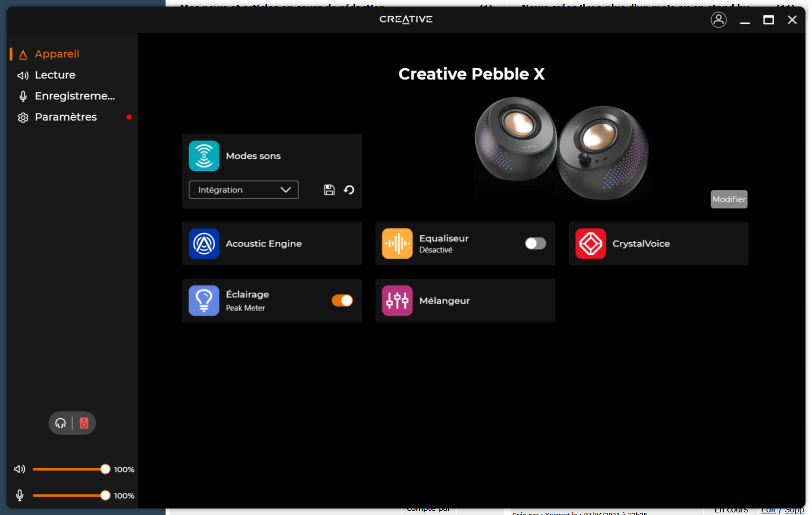The height and width of the screenshot is (515, 812).
Task: Mute playback via volume speaker icon
Action: [x=19, y=469]
